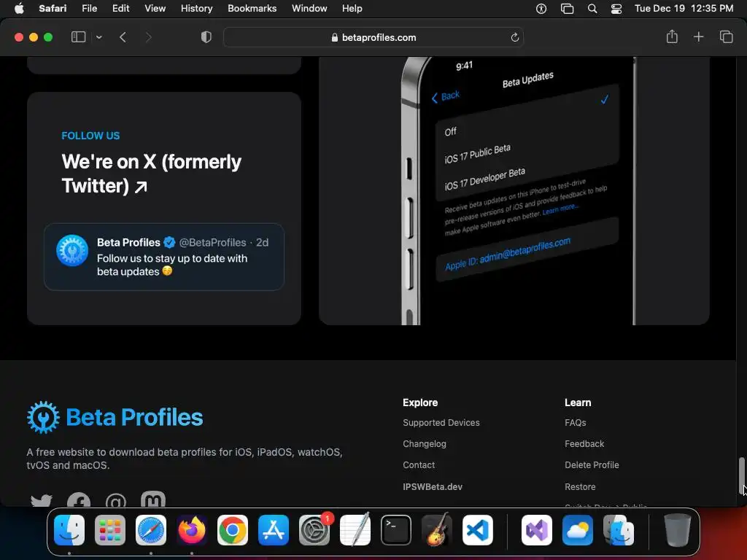Click the FOLLOW US heading
The height and width of the screenshot is (560, 747).
pyautogui.click(x=90, y=136)
